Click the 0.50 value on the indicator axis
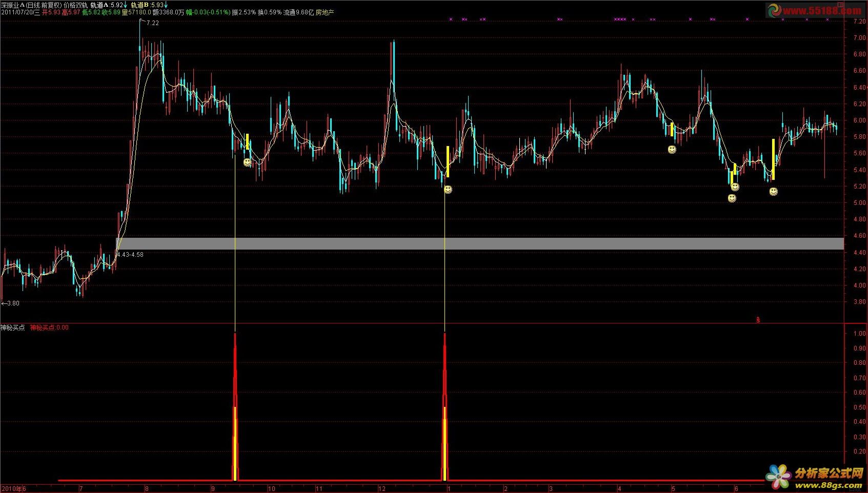The width and height of the screenshot is (868, 493). (859, 407)
